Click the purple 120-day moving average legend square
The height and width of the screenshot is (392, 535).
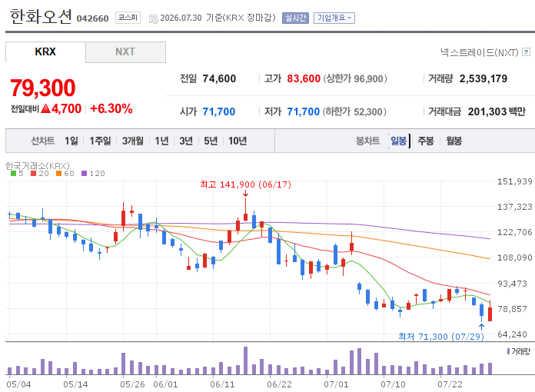(85, 173)
